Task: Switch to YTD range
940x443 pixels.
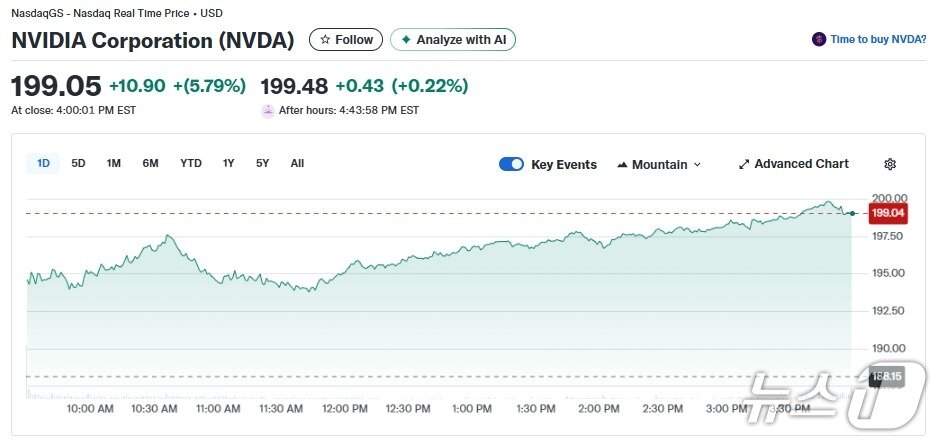Action: point(191,163)
